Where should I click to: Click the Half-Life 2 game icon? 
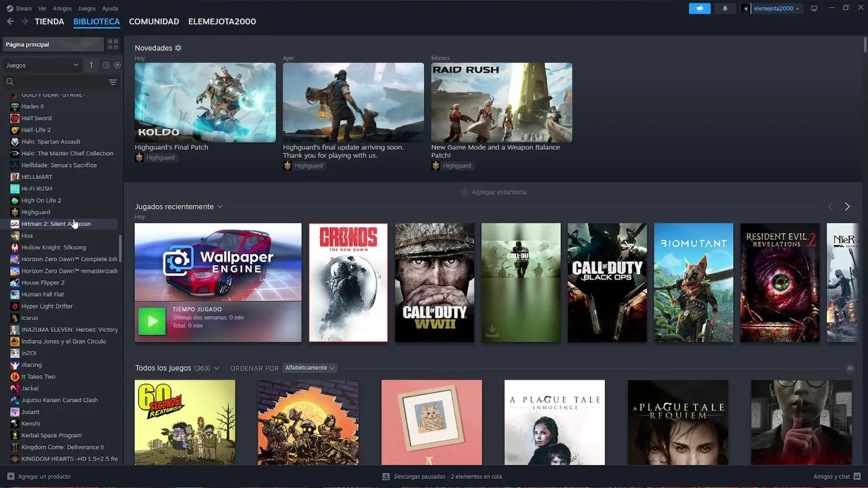(x=15, y=129)
